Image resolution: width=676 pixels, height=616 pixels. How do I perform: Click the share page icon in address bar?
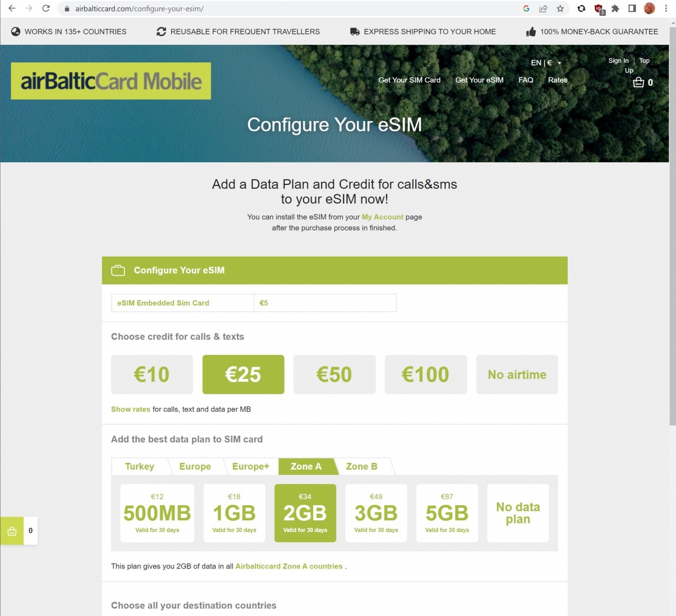pyautogui.click(x=543, y=8)
